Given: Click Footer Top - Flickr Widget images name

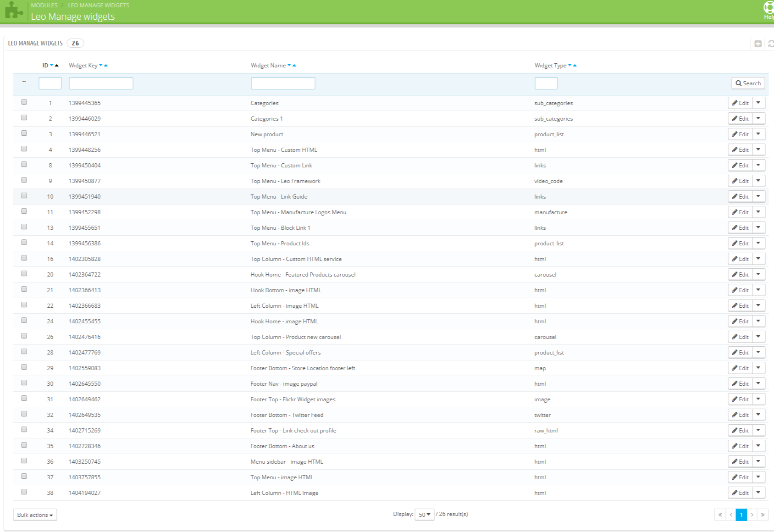Looking at the screenshot, I should click(293, 399).
